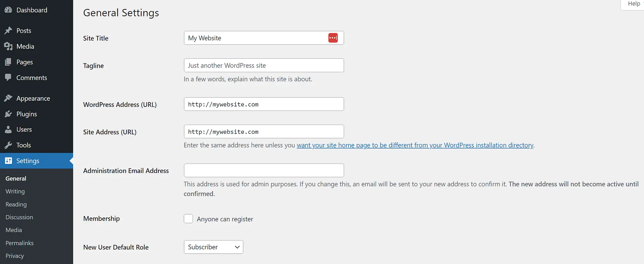
Task: Open the Dashboard menu item
Action: pos(36,10)
